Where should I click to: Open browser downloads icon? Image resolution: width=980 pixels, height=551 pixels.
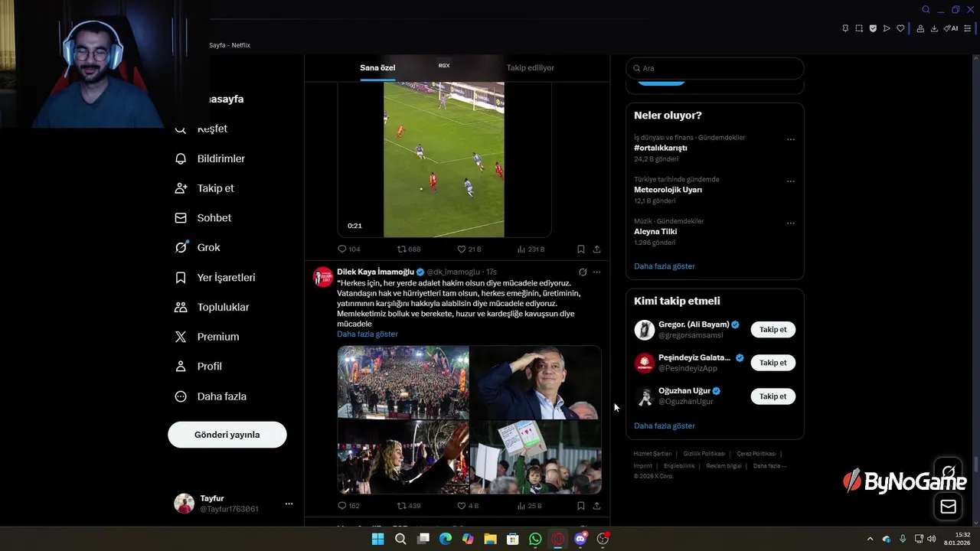[x=934, y=28]
